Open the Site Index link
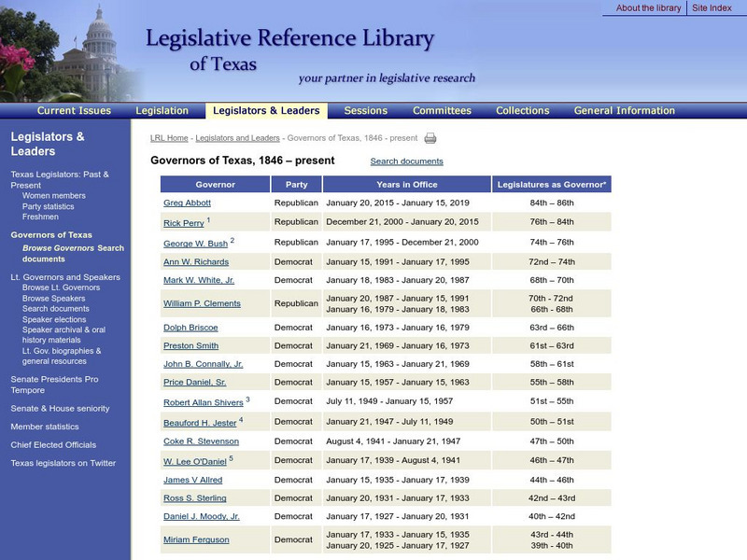This screenshot has height=560, width=747. (712, 8)
